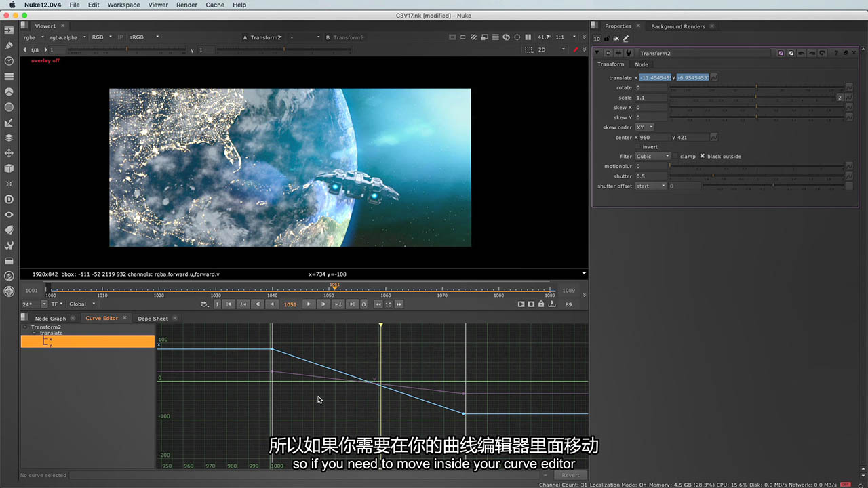
Task: Open the Time nodes clock icon
Action: (9, 61)
